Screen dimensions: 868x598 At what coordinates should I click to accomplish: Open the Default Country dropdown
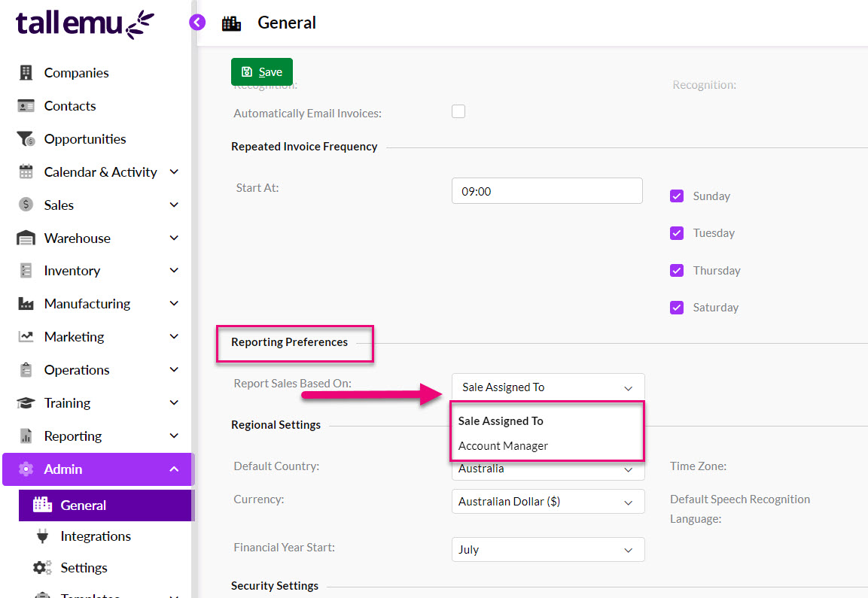547,468
